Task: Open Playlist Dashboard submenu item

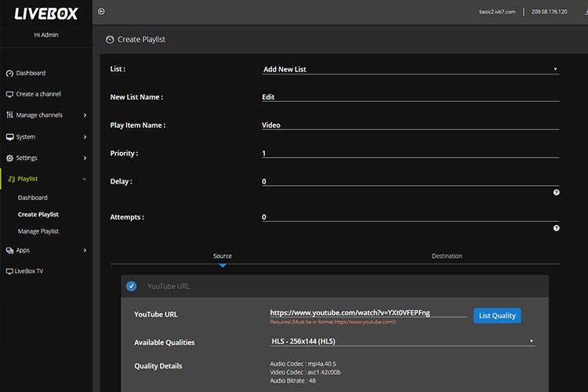Action: pyautogui.click(x=33, y=198)
